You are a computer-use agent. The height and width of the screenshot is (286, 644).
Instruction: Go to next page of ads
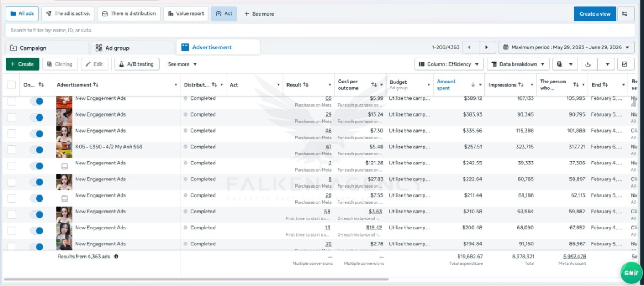[x=487, y=47]
